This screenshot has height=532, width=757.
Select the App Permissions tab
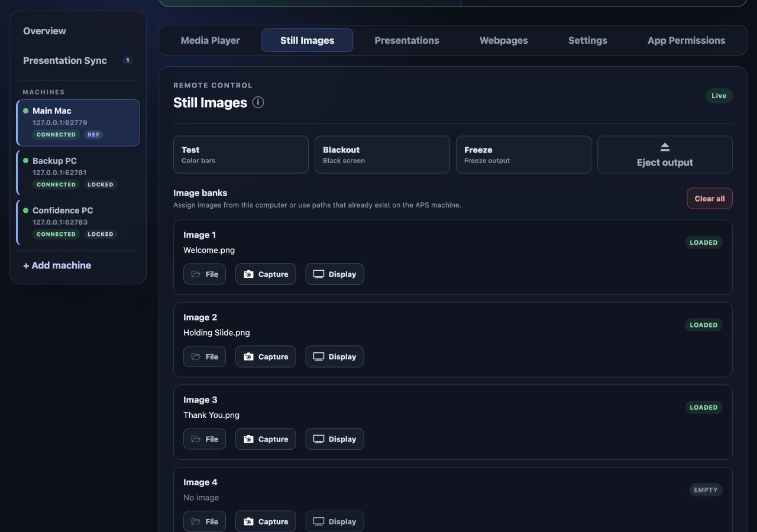point(686,40)
